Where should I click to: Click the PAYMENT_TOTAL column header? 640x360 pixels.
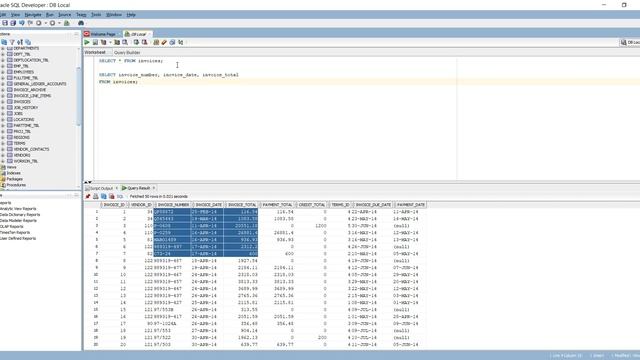click(x=277, y=204)
